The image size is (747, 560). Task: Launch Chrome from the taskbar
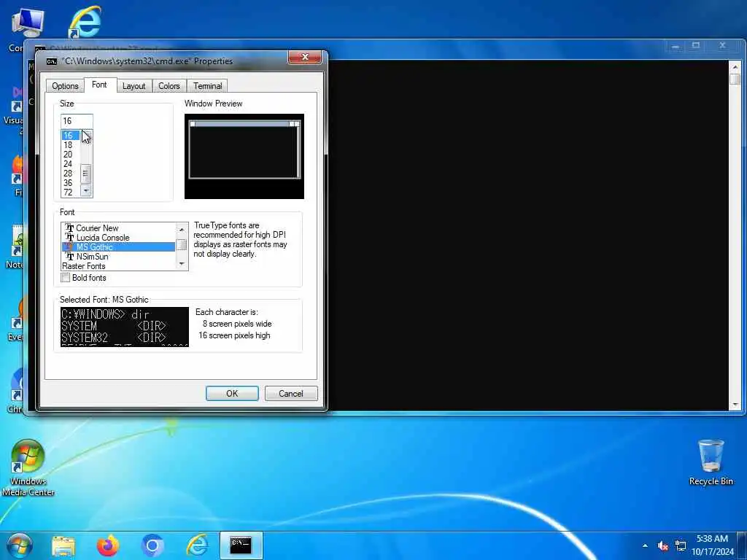152,545
